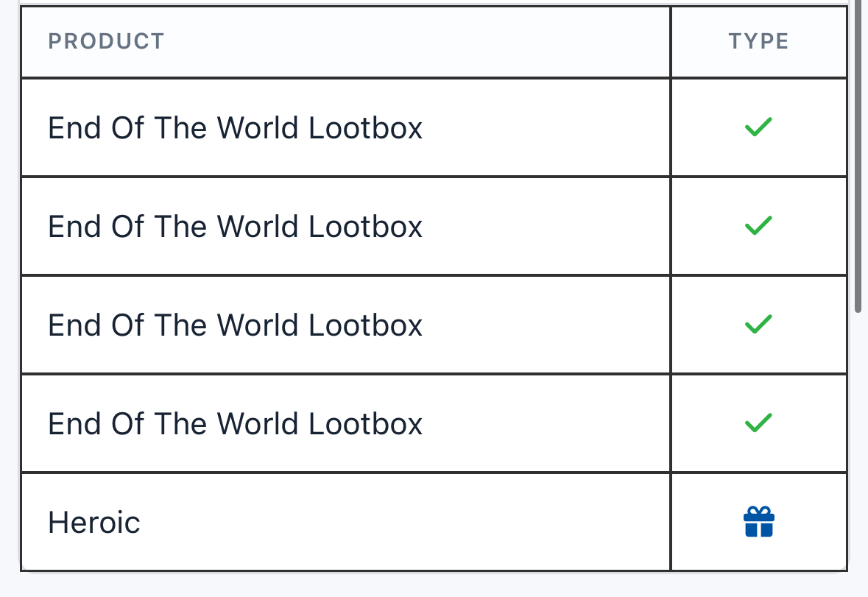The height and width of the screenshot is (597, 868).
Task: Click the green checkmark in the first Lootbox row
Action: coord(758,127)
